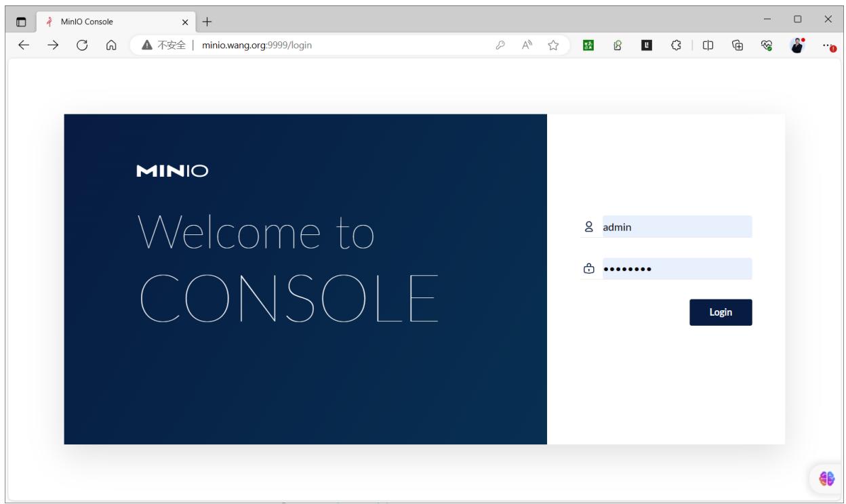846x504 pixels.
Task: Click the MinIO favicon on the tab
Action: (48, 21)
